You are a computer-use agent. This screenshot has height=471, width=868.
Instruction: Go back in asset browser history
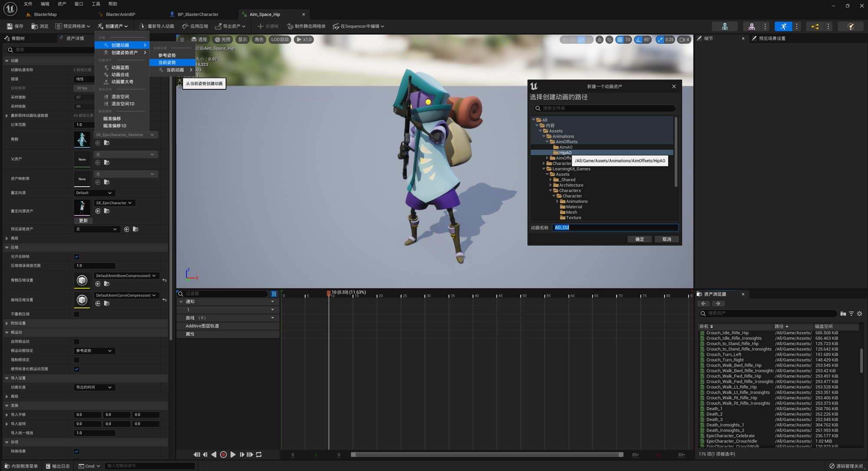704,304
